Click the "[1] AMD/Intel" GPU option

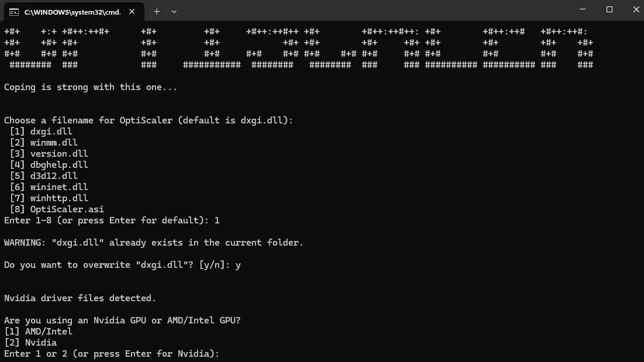(38, 332)
